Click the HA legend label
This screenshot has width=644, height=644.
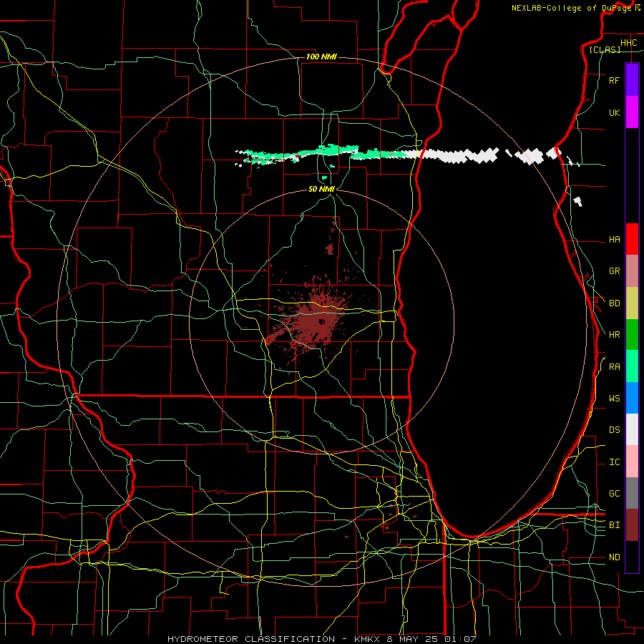coord(614,240)
